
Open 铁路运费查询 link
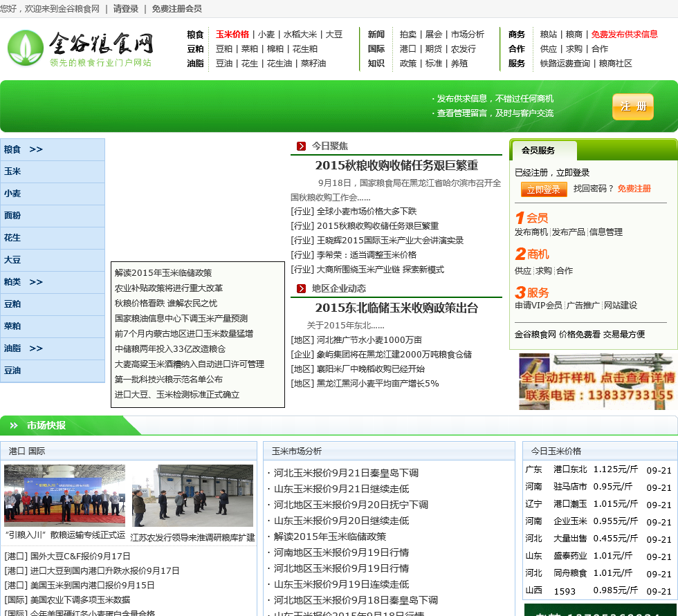(x=565, y=64)
